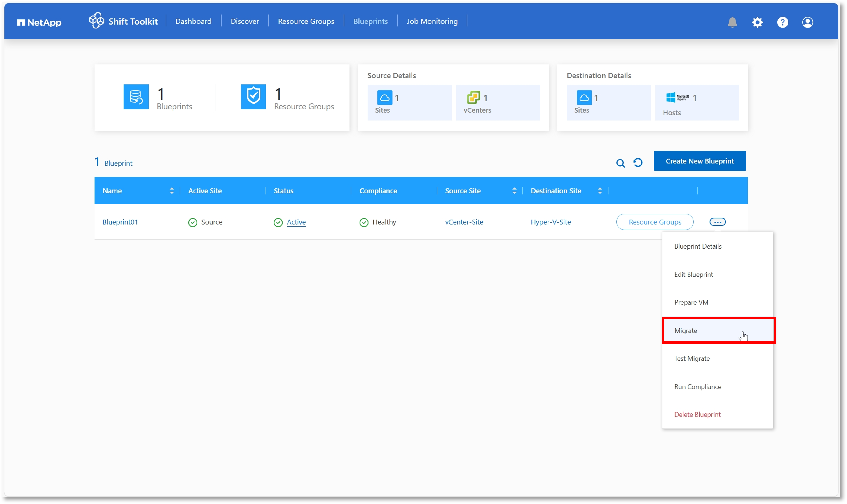This screenshot has width=847, height=504.
Task: Click the help question mark icon
Action: click(x=782, y=22)
